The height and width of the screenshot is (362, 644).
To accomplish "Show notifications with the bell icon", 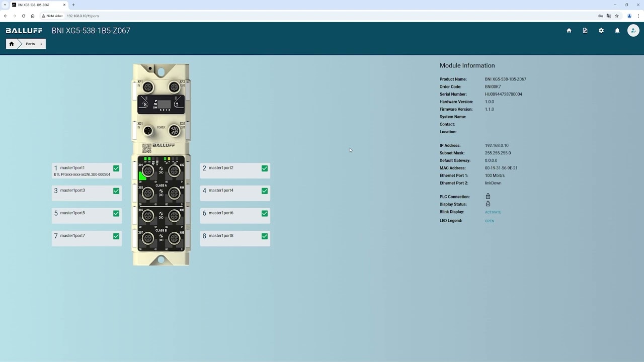I will coord(617,31).
